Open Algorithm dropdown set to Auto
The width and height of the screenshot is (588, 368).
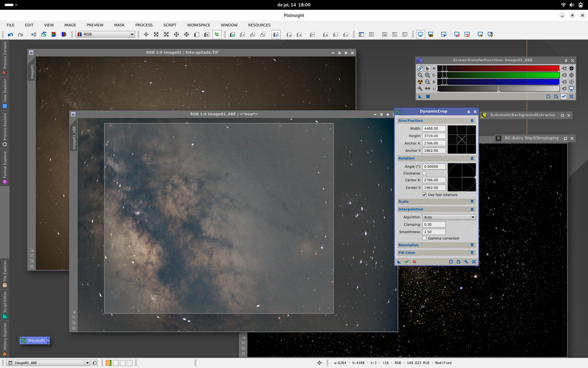[449, 217]
